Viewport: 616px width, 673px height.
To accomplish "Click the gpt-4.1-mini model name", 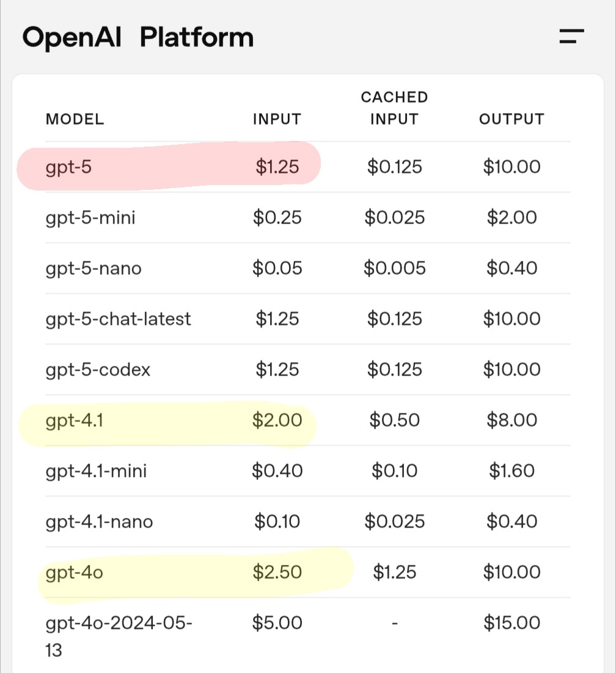I will click(x=96, y=471).
